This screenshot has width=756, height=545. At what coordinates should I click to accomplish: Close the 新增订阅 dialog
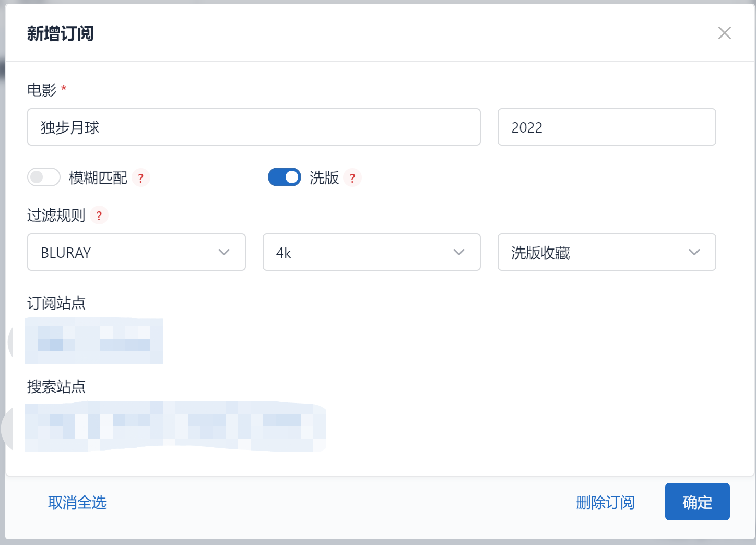click(724, 33)
